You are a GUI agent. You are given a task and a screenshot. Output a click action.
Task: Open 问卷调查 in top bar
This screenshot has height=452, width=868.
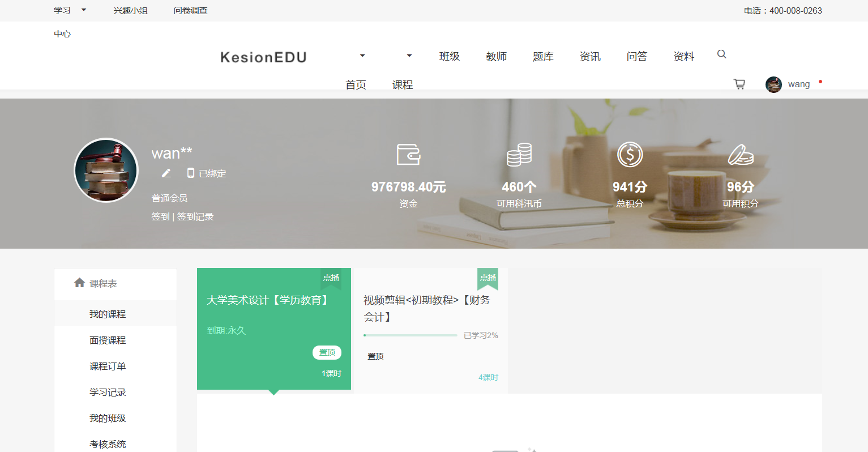(190, 11)
